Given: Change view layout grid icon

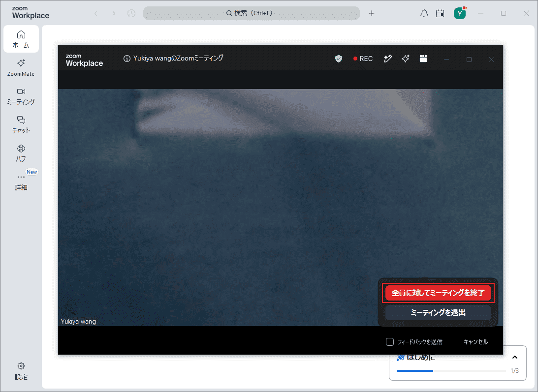Looking at the screenshot, I should tap(423, 59).
